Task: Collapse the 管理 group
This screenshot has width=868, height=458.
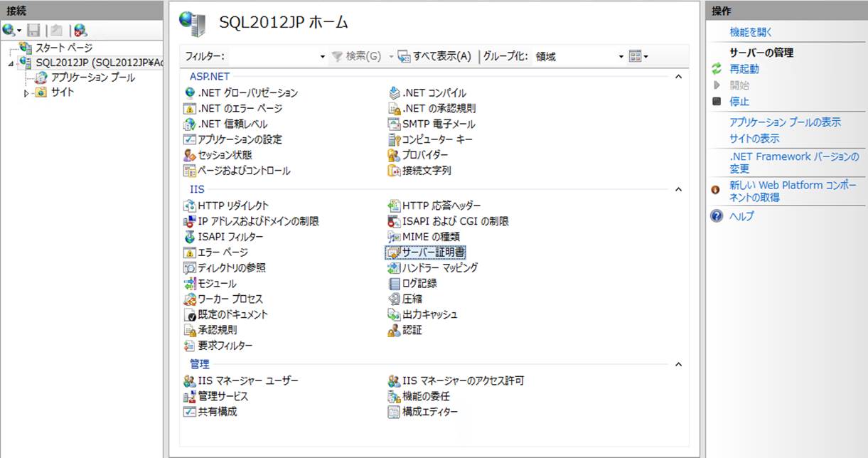Action: pyautogui.click(x=678, y=365)
